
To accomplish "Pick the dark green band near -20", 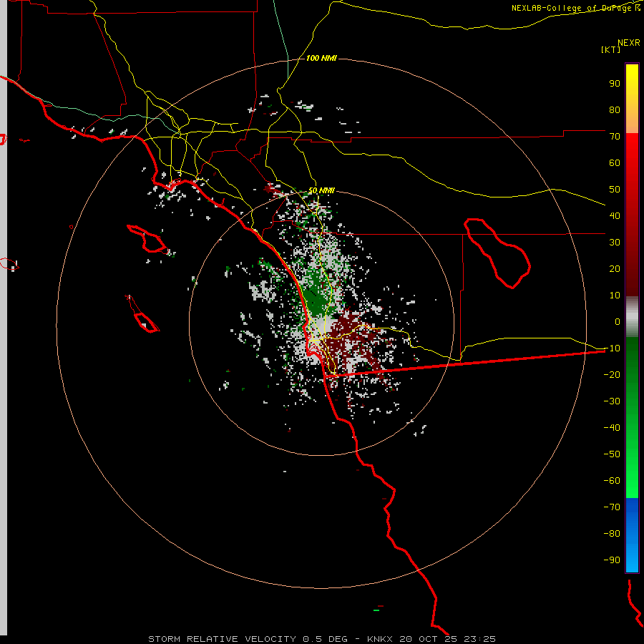I will (x=632, y=366).
